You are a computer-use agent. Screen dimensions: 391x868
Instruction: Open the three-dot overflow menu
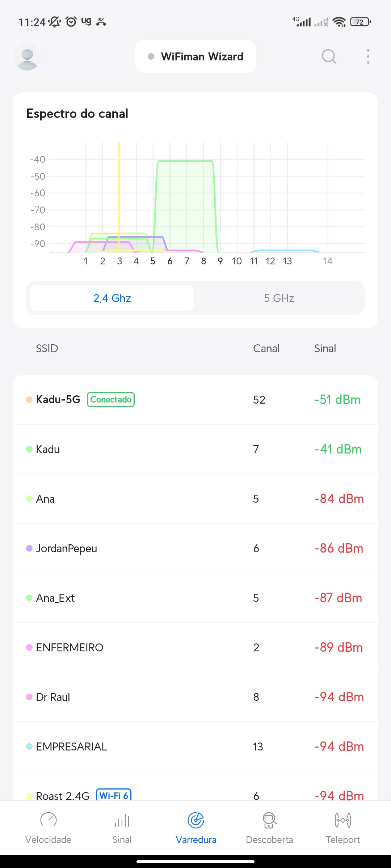coord(368,56)
